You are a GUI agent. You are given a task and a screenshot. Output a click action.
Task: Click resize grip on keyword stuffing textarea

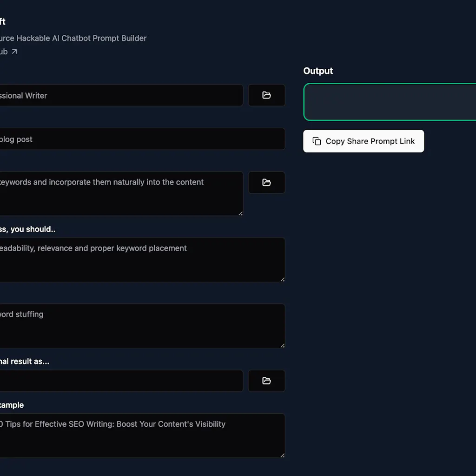tap(282, 345)
